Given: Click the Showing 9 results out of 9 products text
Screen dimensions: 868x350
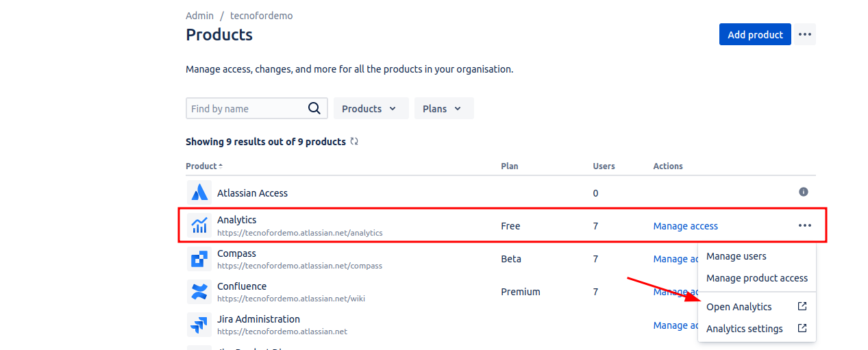Looking at the screenshot, I should coord(266,142).
